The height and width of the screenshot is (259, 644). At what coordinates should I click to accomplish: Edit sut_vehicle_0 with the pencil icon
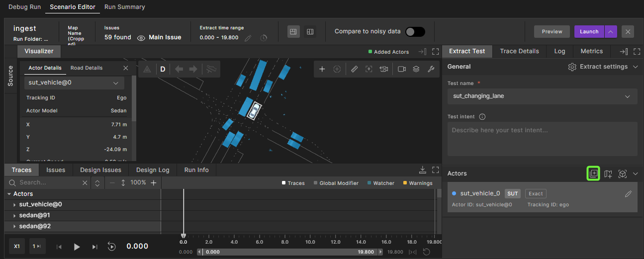tap(628, 194)
